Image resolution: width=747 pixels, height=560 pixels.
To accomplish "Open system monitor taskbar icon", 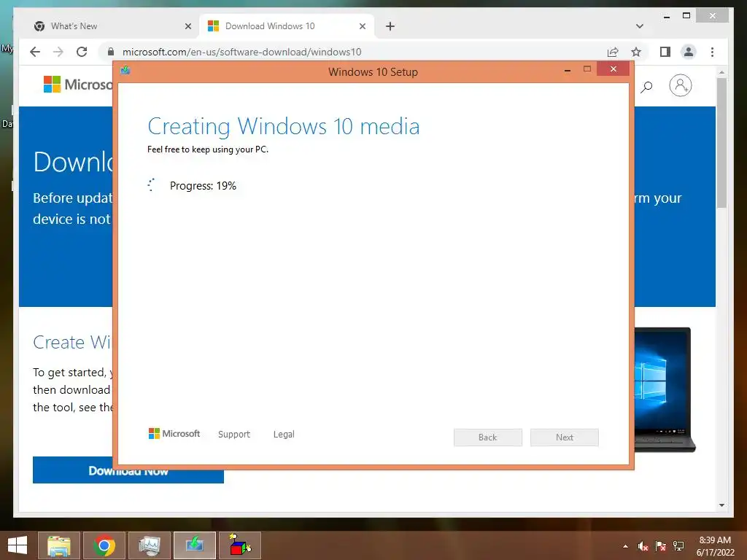I will click(150, 545).
